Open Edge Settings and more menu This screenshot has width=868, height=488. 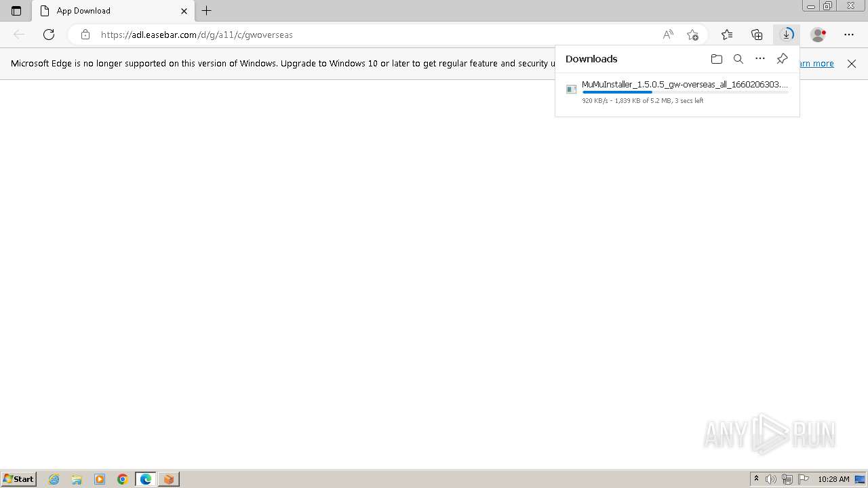[x=849, y=35]
